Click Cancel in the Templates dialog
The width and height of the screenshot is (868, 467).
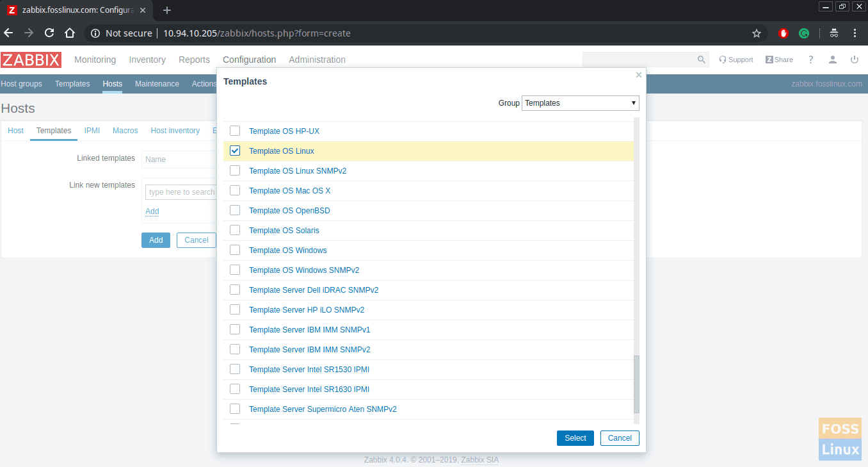[x=620, y=438]
